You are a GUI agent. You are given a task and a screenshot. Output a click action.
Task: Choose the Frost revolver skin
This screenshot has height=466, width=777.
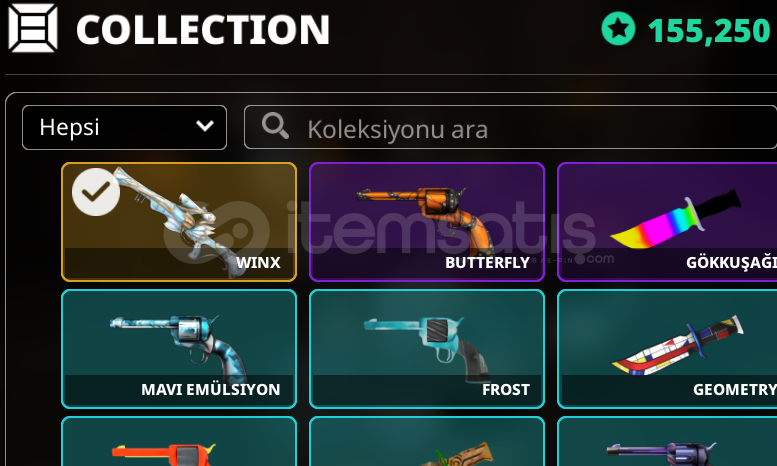click(x=427, y=349)
